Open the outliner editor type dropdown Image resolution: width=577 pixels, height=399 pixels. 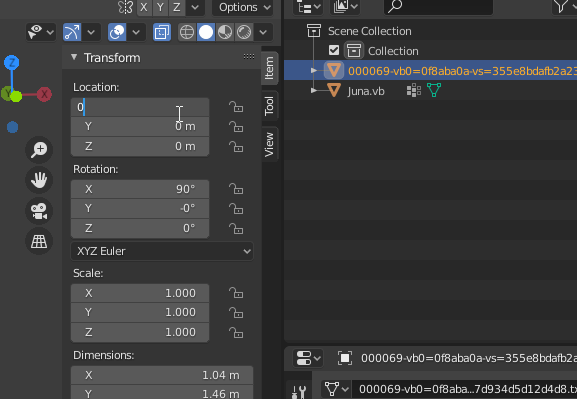(x=308, y=7)
